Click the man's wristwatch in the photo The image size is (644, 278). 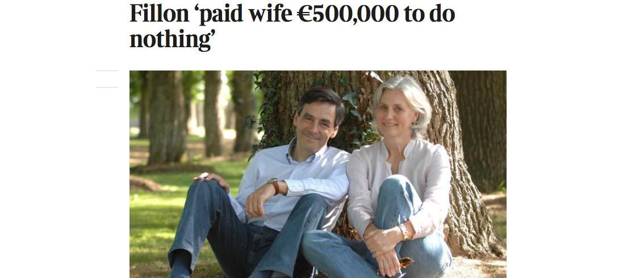click(274, 185)
